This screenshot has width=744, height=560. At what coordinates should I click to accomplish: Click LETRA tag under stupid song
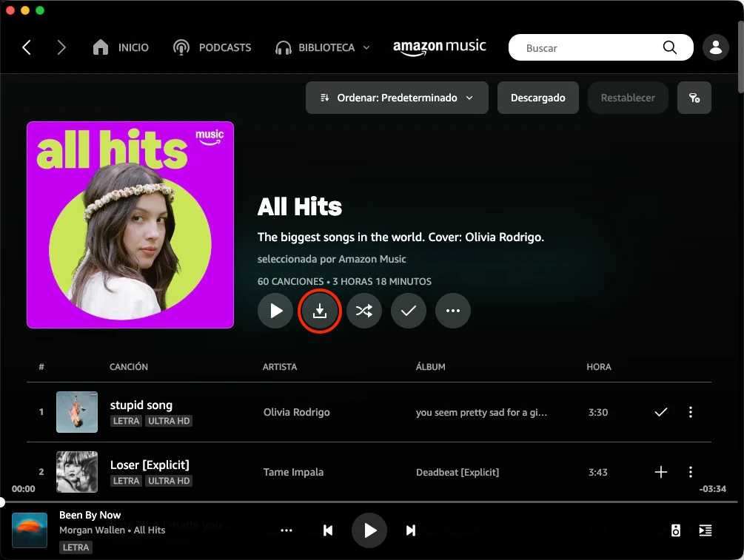click(x=126, y=421)
